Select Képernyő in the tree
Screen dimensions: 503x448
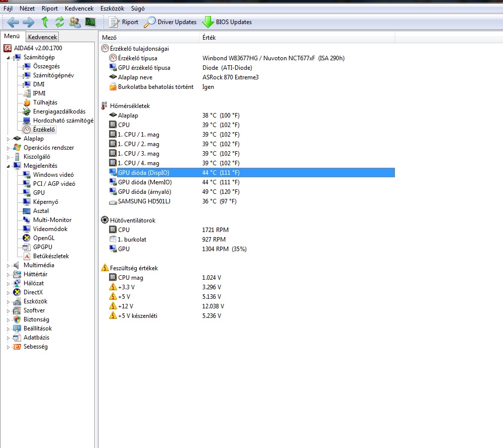point(46,202)
